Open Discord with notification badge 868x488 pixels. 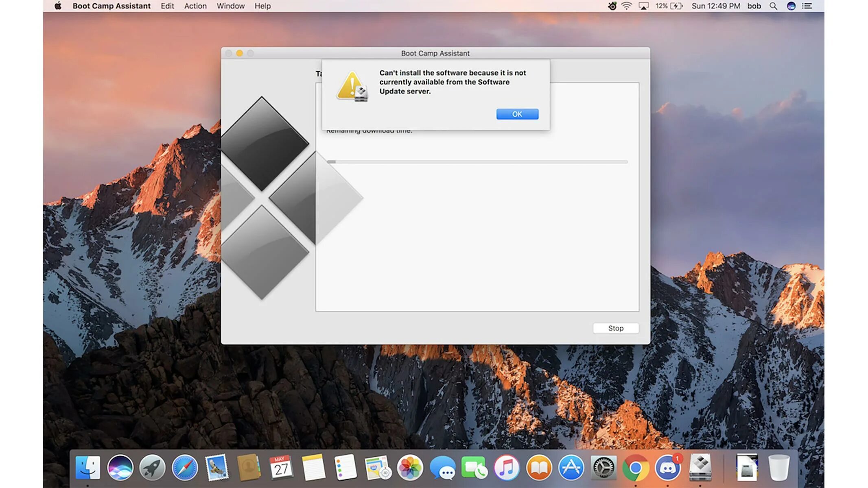pos(667,468)
